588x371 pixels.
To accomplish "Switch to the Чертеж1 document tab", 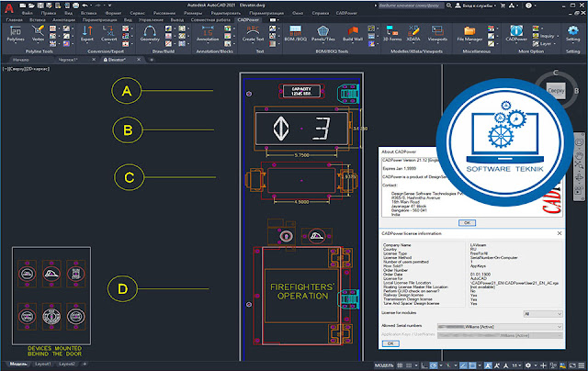I will coord(68,60).
